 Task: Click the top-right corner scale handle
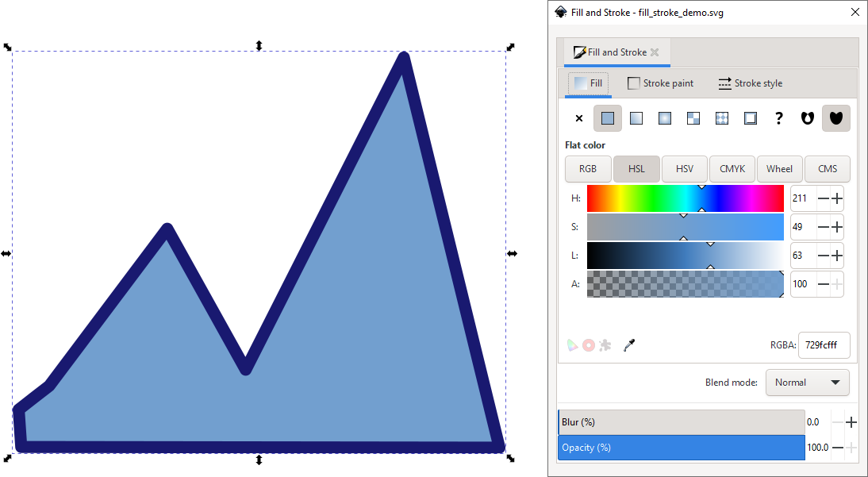pos(510,47)
